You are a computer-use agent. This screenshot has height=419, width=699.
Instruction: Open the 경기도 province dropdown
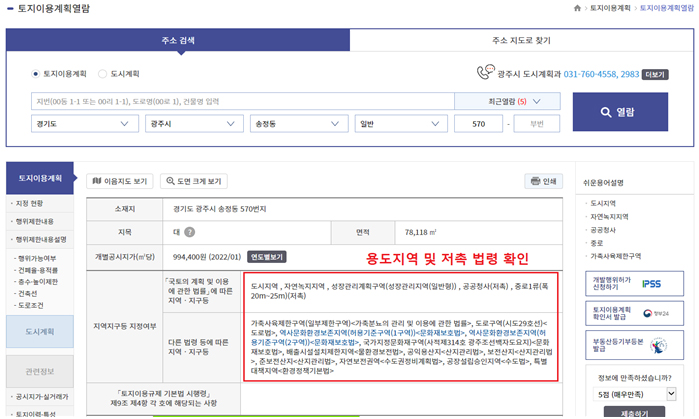click(x=85, y=124)
